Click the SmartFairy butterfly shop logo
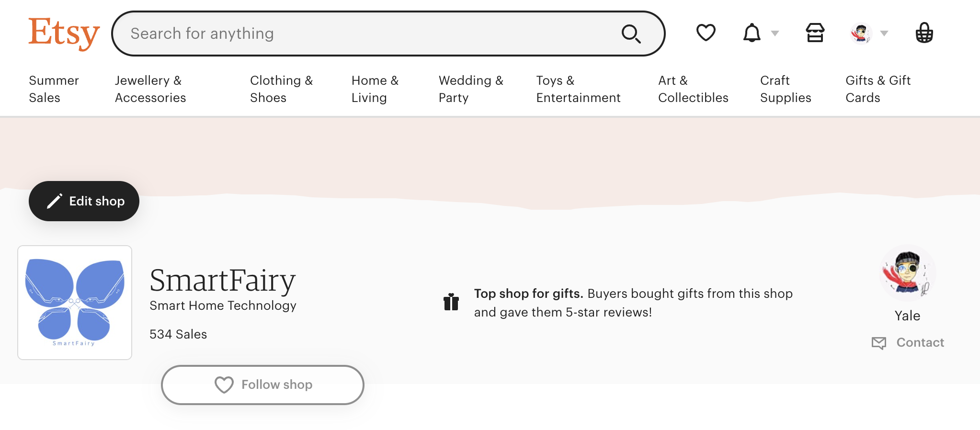 click(75, 303)
